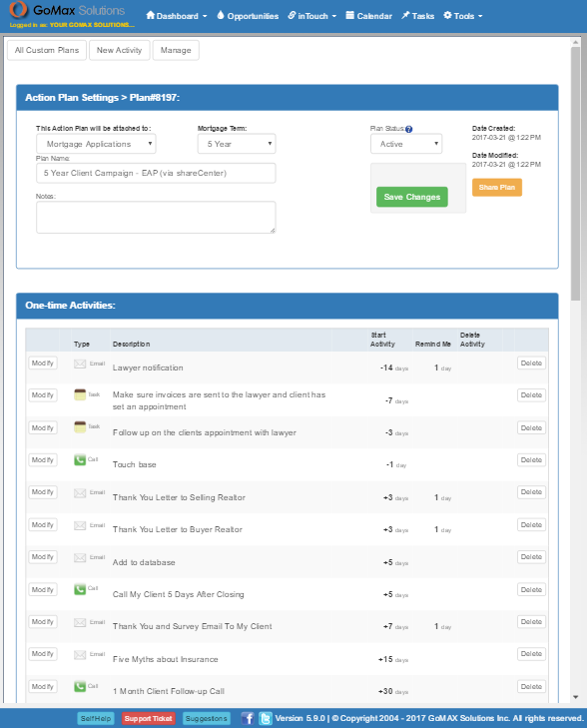Click task notepad icon for lawyer appointment follow-up

80,427
